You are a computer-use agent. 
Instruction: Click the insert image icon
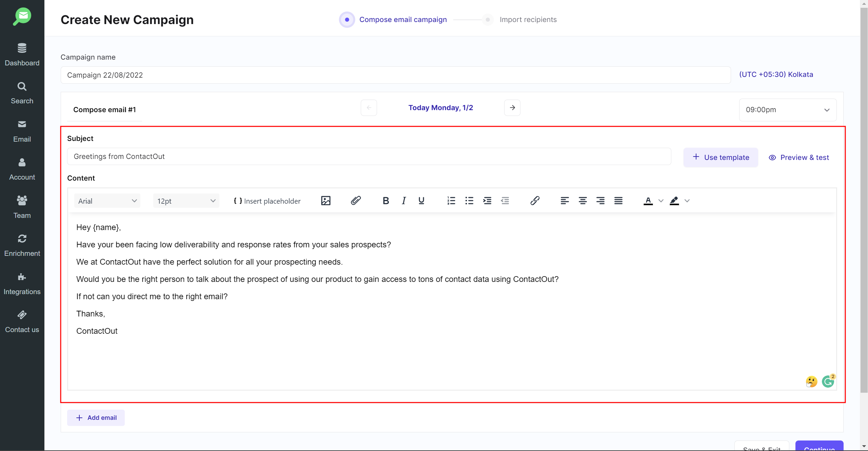(x=325, y=201)
